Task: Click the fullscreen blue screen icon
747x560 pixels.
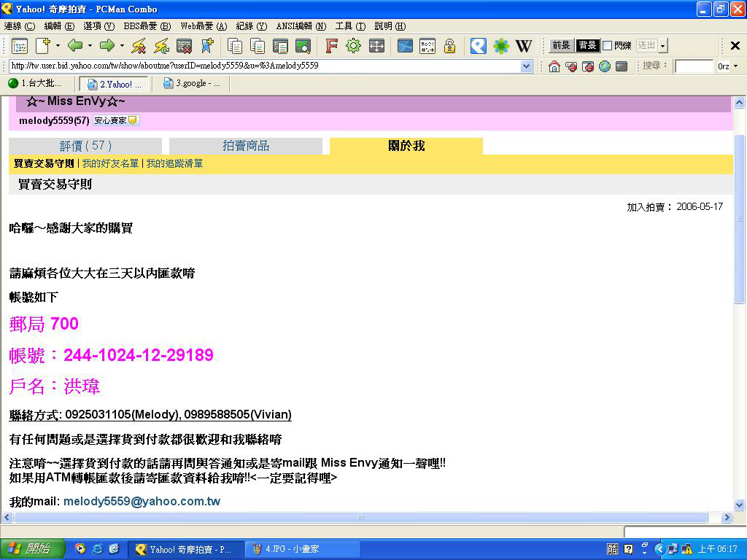Action: click(405, 46)
